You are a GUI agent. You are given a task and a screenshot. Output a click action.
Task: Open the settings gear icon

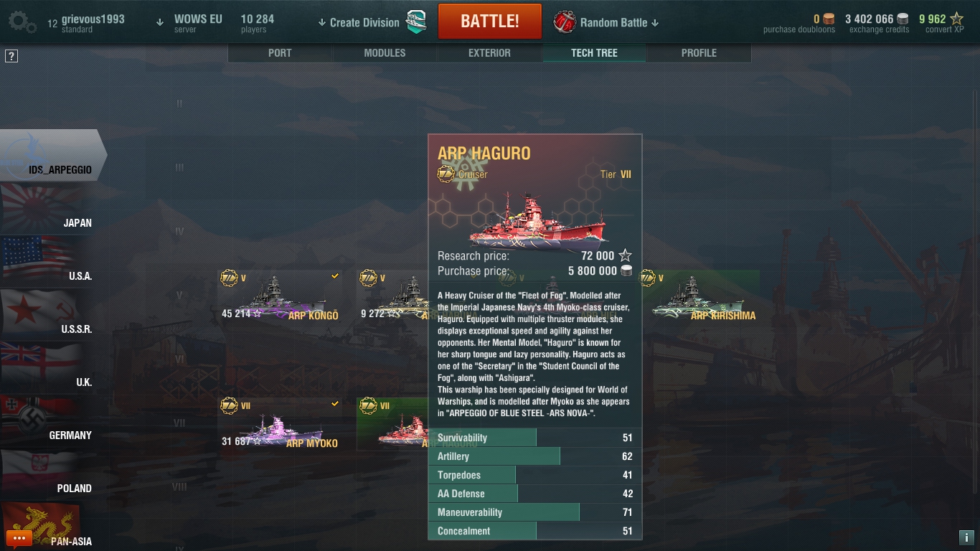(x=22, y=22)
